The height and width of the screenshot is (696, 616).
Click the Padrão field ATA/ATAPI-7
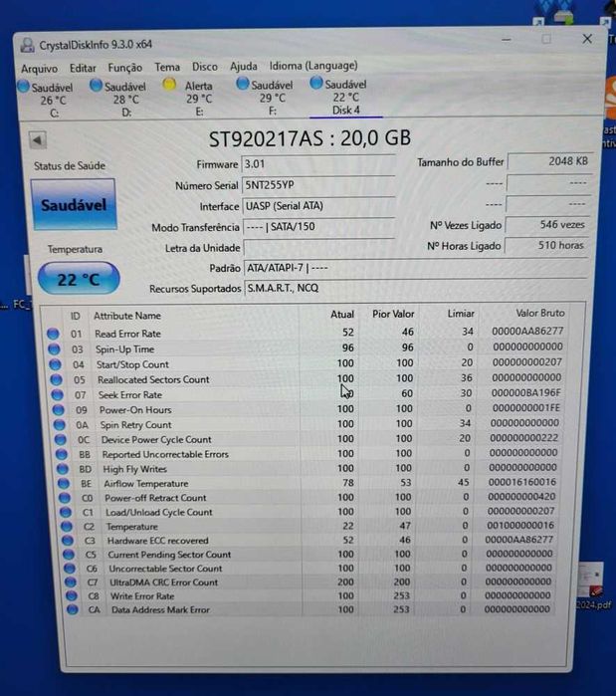[416, 268]
